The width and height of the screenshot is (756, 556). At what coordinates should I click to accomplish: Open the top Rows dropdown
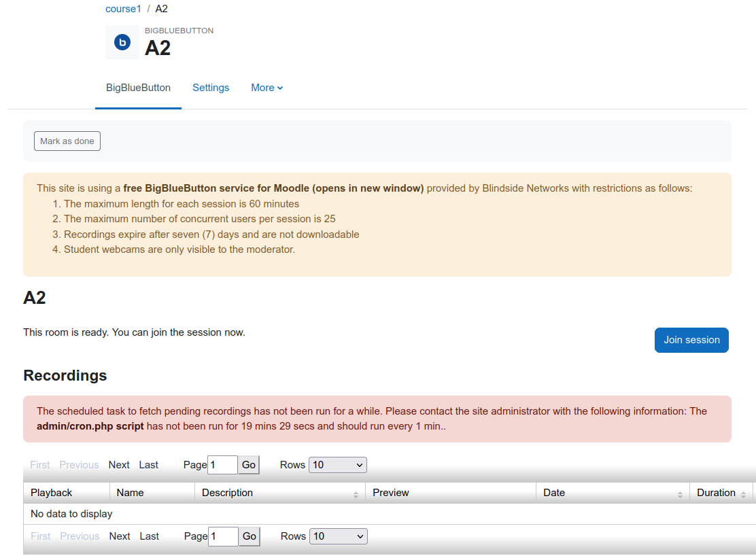pyautogui.click(x=337, y=465)
